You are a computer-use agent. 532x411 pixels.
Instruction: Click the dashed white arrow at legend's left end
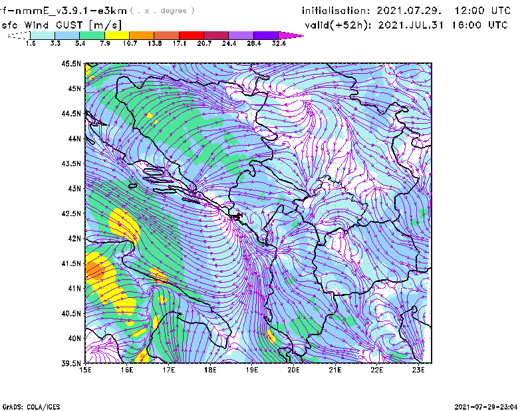click(18, 35)
